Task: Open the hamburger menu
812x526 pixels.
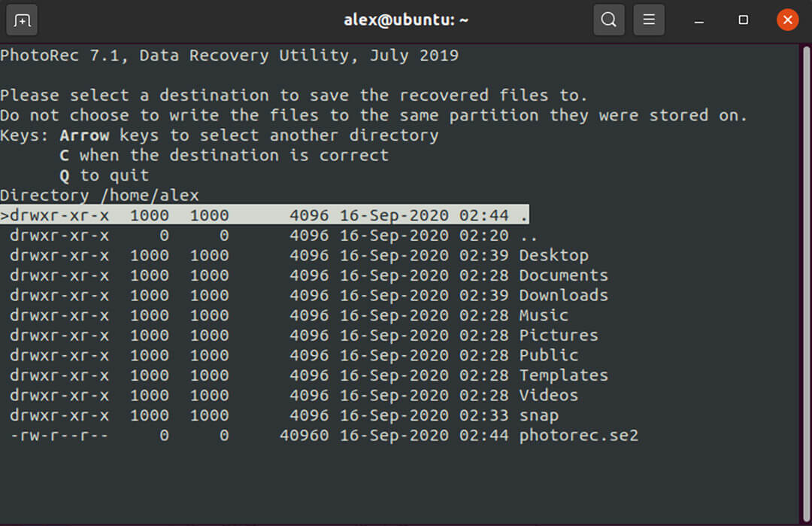Action: (649, 20)
